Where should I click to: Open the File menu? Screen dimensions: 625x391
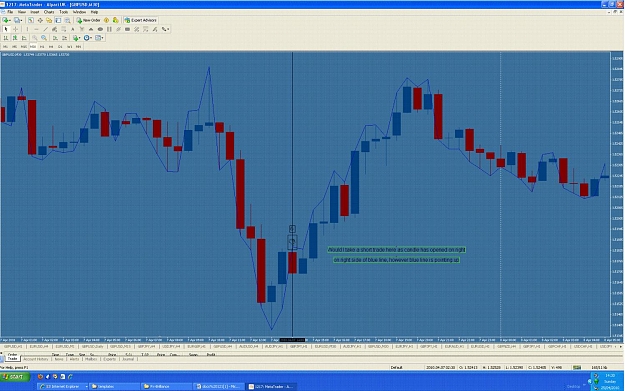pos(10,12)
